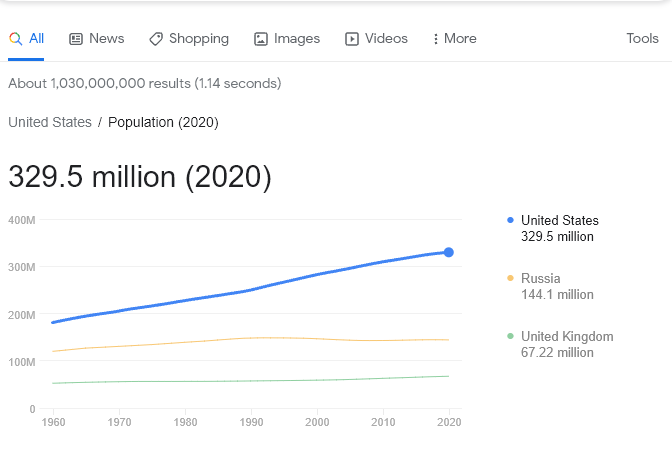Click the Tools button

point(642,39)
